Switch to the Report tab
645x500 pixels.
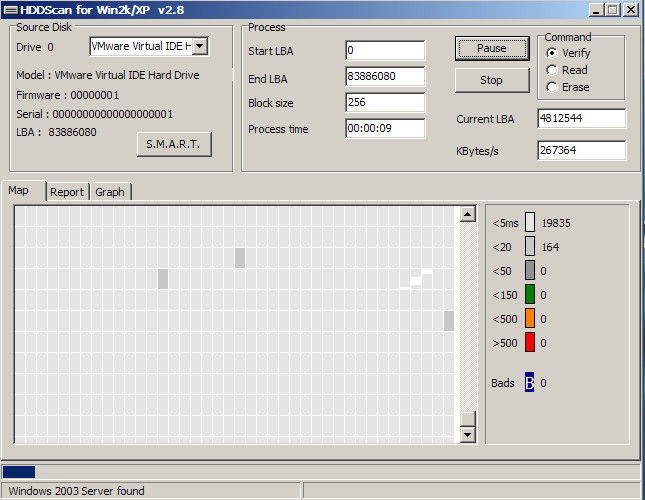67,192
